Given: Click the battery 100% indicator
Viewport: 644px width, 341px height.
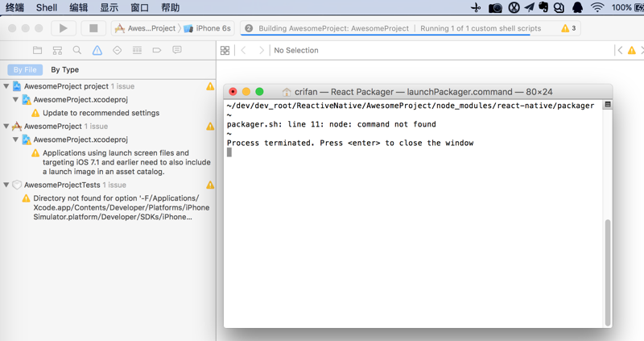Looking at the screenshot, I should click(x=627, y=7).
